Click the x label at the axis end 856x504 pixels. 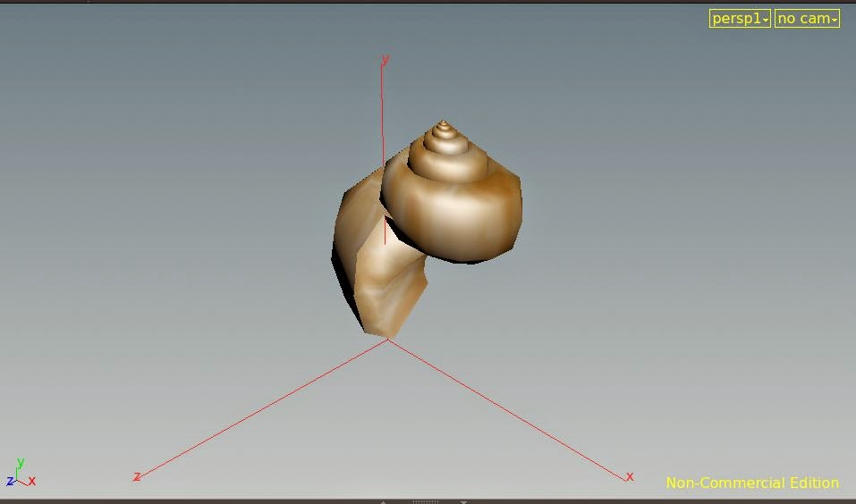[x=630, y=476]
